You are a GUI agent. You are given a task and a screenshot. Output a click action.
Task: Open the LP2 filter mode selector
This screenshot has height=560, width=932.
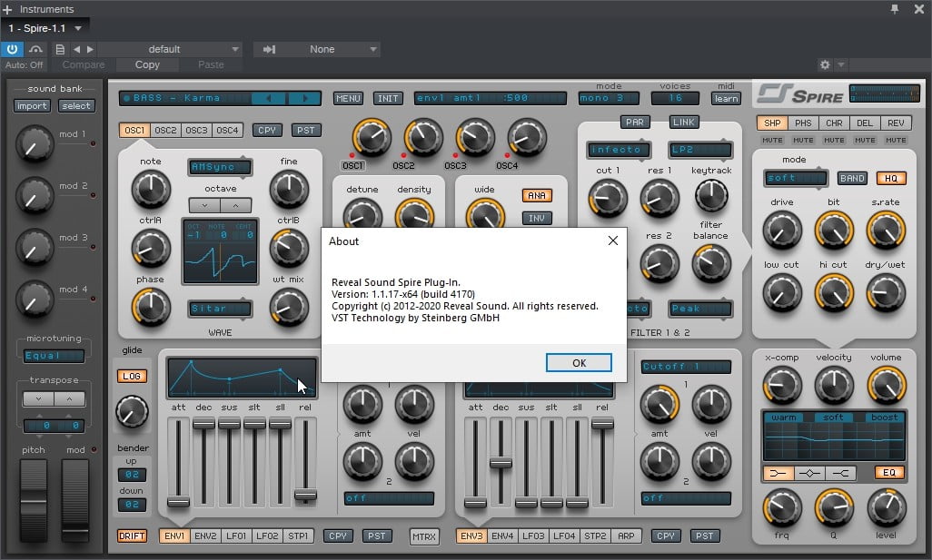(699, 150)
